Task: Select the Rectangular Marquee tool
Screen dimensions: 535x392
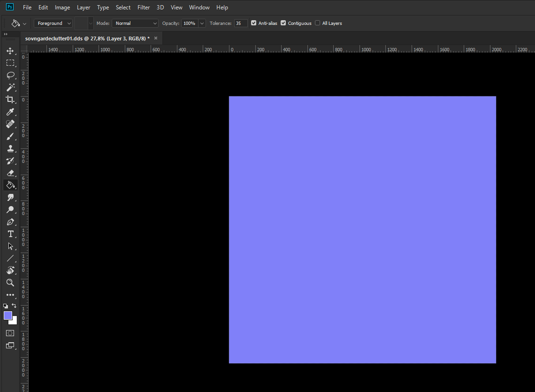Action: 10,63
